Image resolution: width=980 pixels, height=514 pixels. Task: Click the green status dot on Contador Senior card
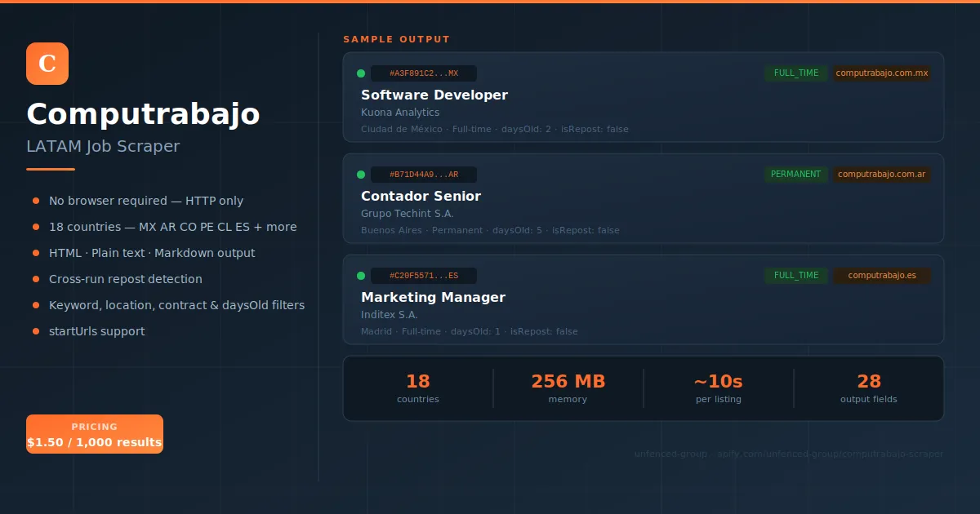click(361, 175)
